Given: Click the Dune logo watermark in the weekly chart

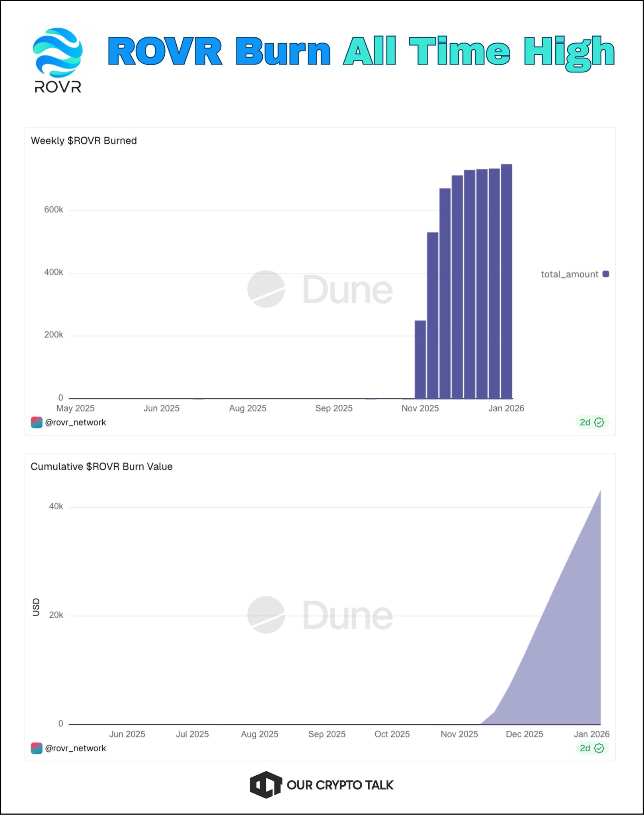Looking at the screenshot, I should (x=266, y=289).
